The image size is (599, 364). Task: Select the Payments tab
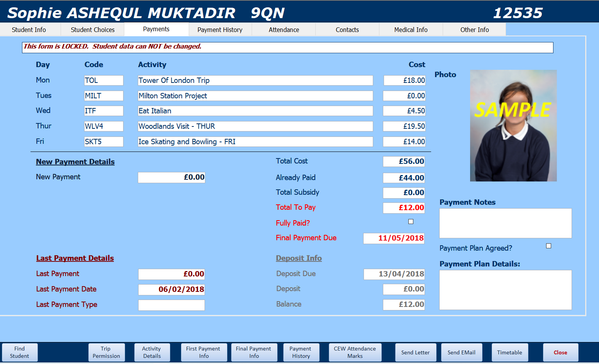coord(156,29)
